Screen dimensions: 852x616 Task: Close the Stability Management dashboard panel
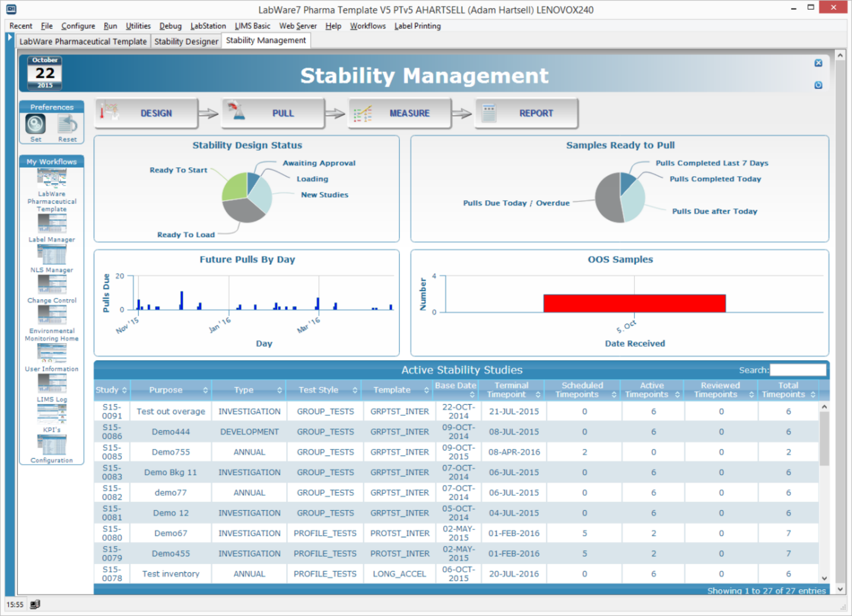(818, 63)
